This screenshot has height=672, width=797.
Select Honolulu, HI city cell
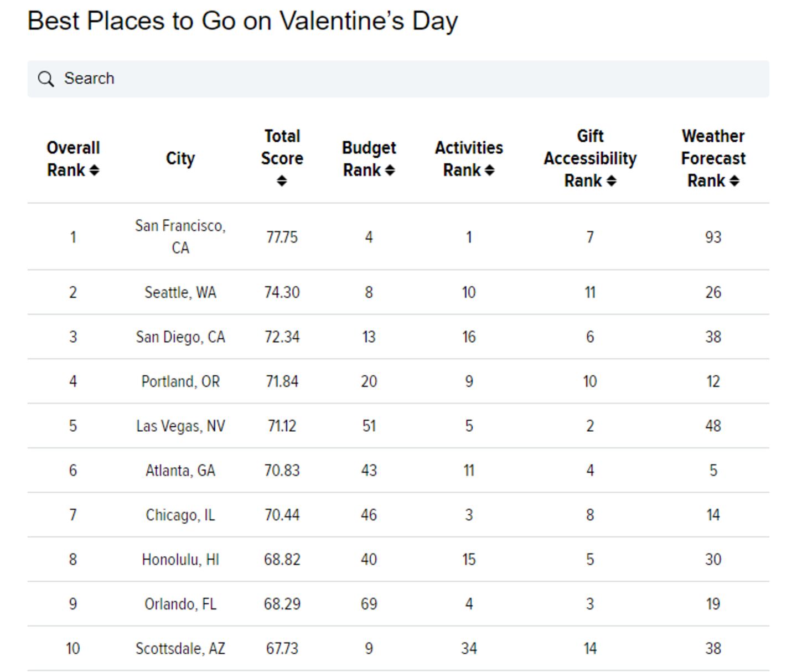pyautogui.click(x=180, y=560)
